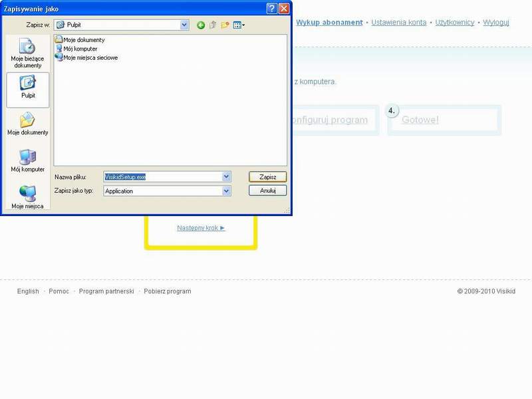Expand the Nazwa pliku dropdown arrow

tap(227, 177)
